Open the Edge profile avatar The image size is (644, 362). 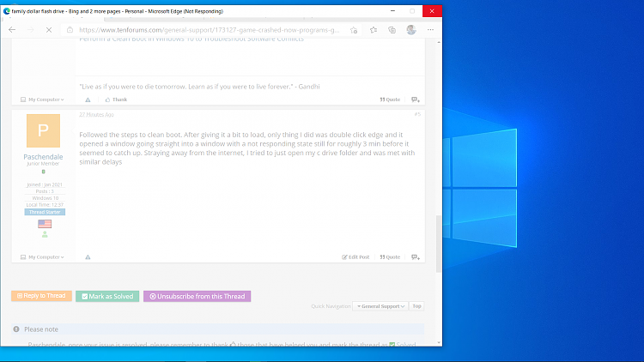point(411,30)
